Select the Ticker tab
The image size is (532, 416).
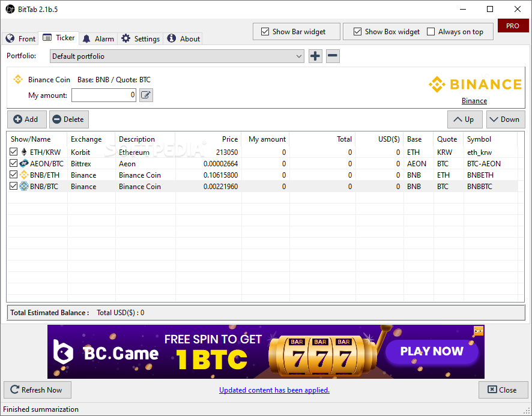point(59,38)
